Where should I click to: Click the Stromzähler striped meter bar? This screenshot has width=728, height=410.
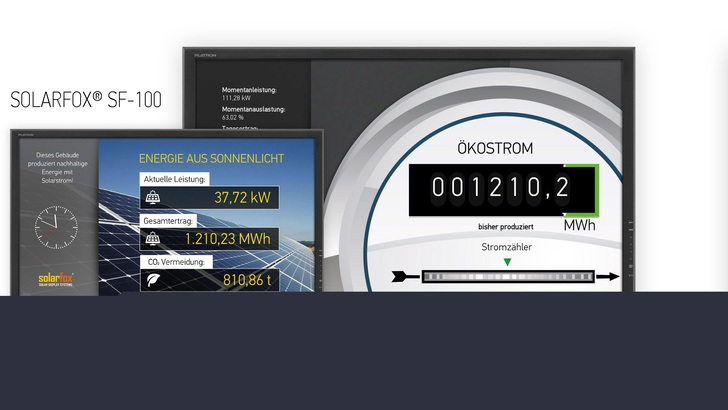(x=506, y=277)
